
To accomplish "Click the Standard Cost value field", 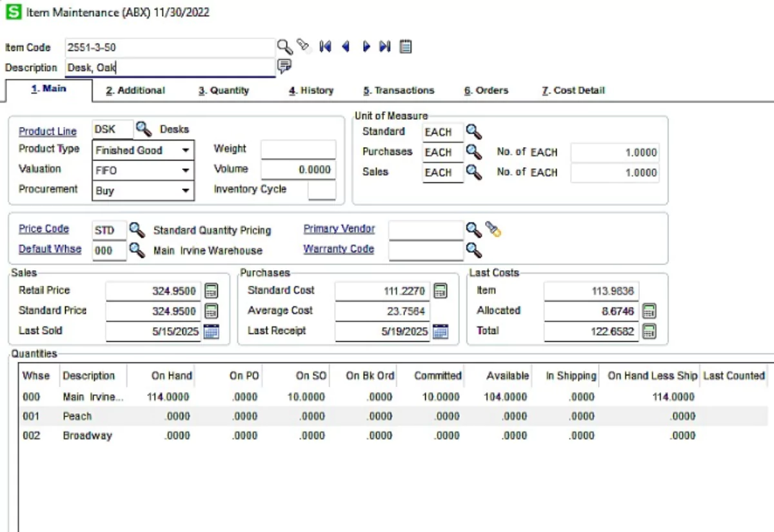I will [383, 291].
